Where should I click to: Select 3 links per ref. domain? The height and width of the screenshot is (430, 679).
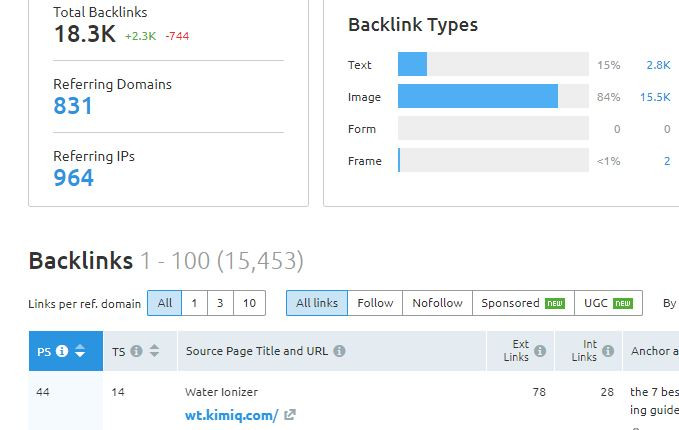click(220, 303)
